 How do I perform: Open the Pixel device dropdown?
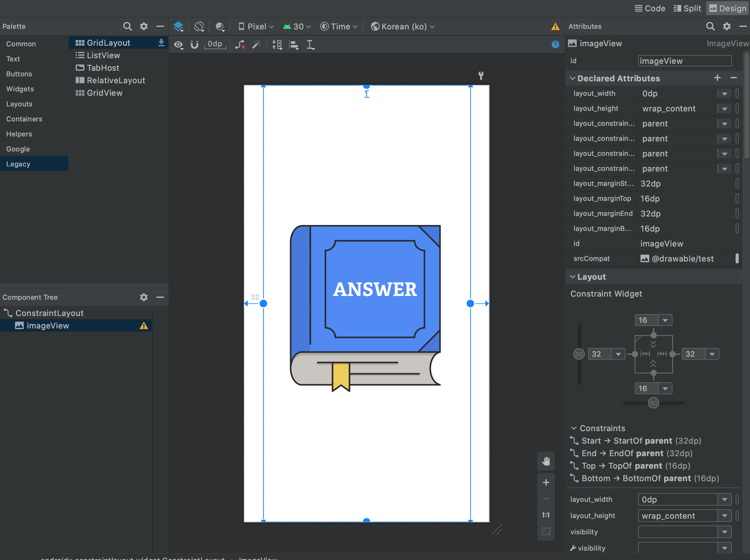click(256, 27)
